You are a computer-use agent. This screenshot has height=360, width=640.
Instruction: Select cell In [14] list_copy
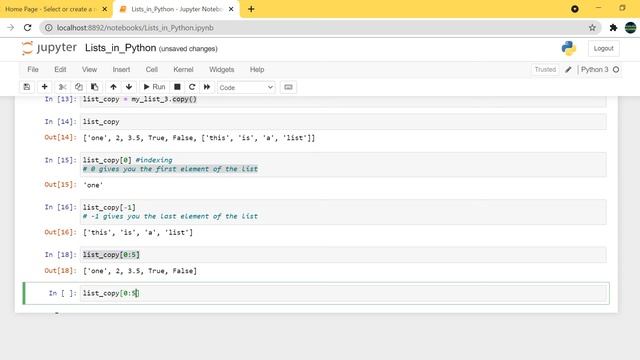(343, 122)
